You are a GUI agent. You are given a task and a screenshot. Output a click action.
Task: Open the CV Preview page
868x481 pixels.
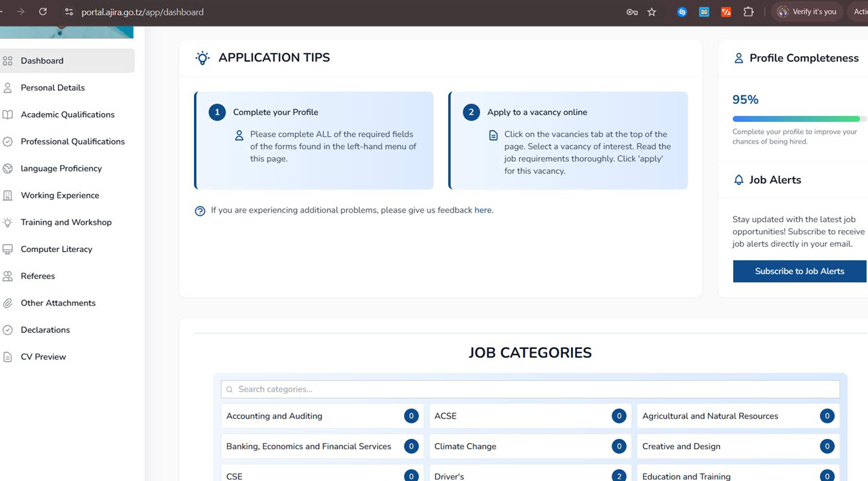coord(43,357)
